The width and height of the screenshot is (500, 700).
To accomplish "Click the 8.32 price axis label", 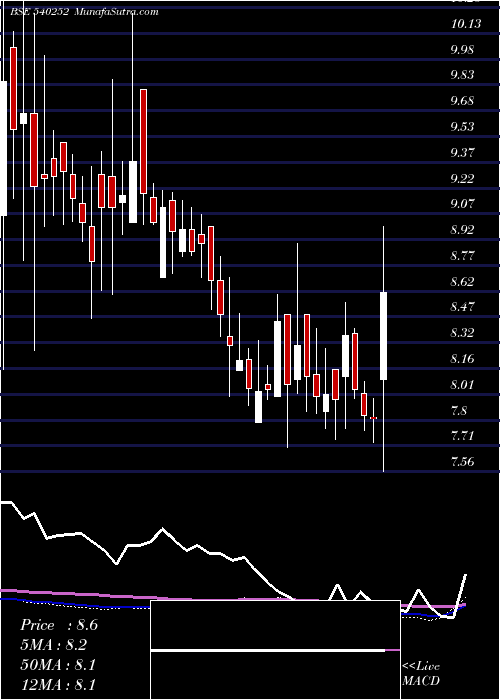I will tap(462, 334).
